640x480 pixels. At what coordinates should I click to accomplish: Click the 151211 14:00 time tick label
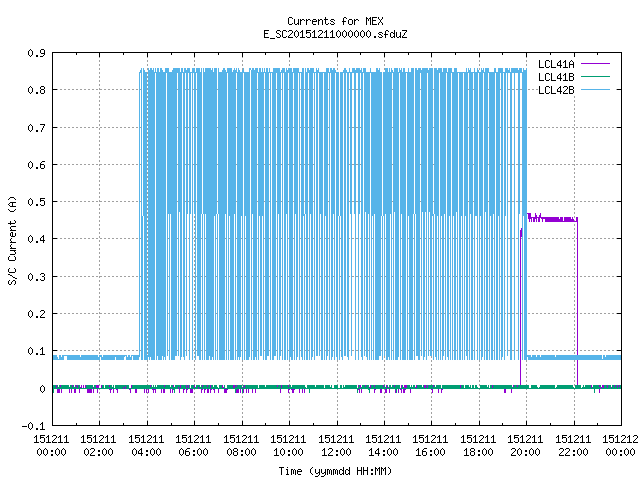pos(383,445)
